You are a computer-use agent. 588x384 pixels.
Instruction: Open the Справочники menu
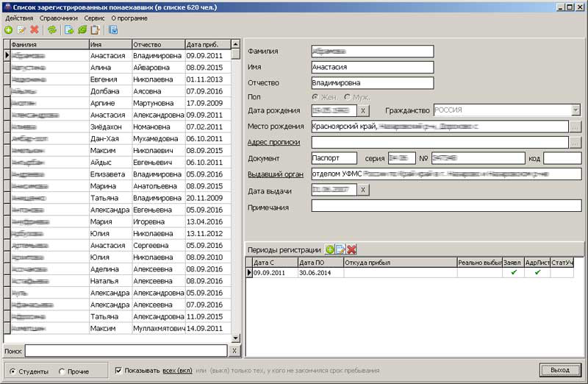point(60,18)
